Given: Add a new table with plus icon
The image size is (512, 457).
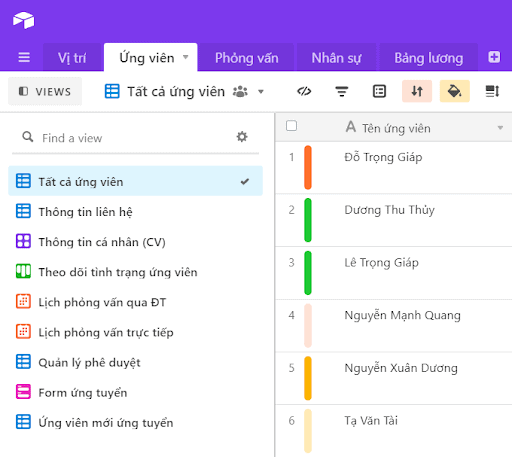Looking at the screenshot, I should coord(494,57).
